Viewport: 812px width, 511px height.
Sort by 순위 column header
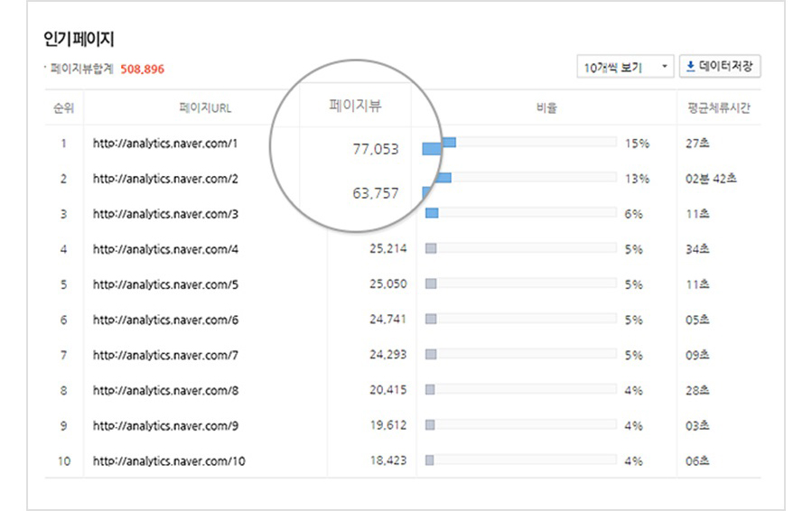point(63,108)
